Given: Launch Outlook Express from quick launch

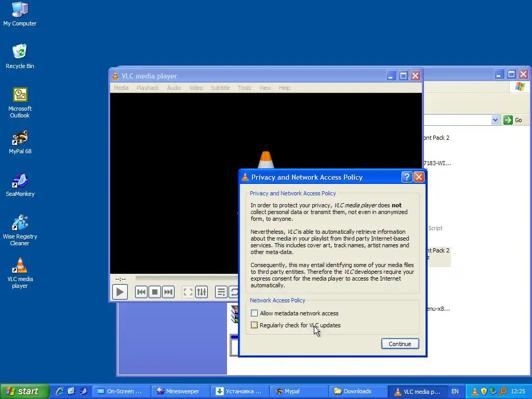Looking at the screenshot, I should pos(71,391).
